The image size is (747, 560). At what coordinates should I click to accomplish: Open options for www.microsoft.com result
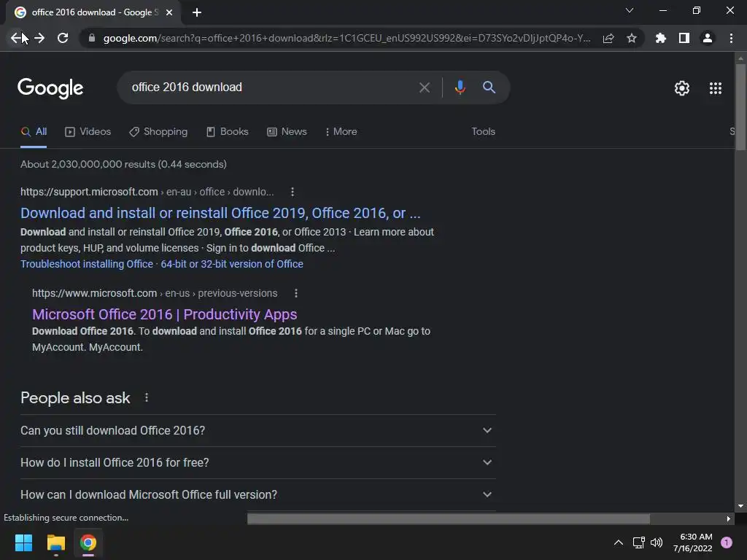[x=296, y=293]
